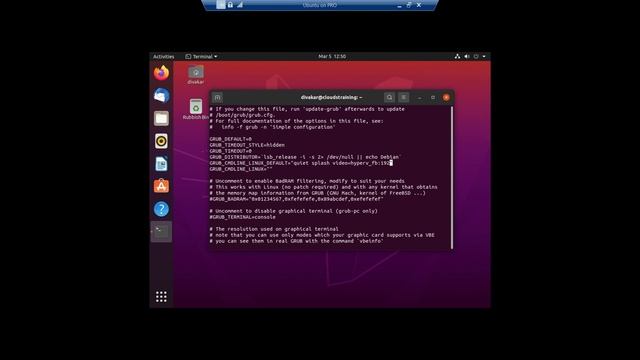Open the terminal search button
This screenshot has height=360, width=640.
coord(389,98)
